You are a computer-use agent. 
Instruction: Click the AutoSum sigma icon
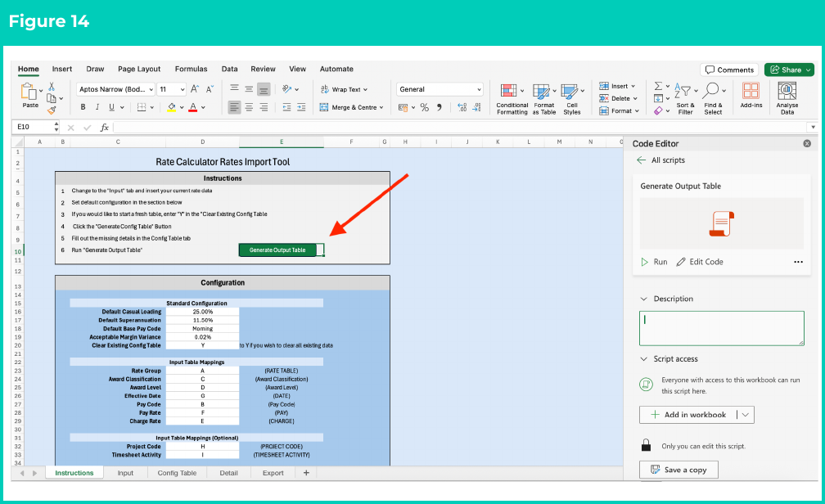(x=658, y=86)
